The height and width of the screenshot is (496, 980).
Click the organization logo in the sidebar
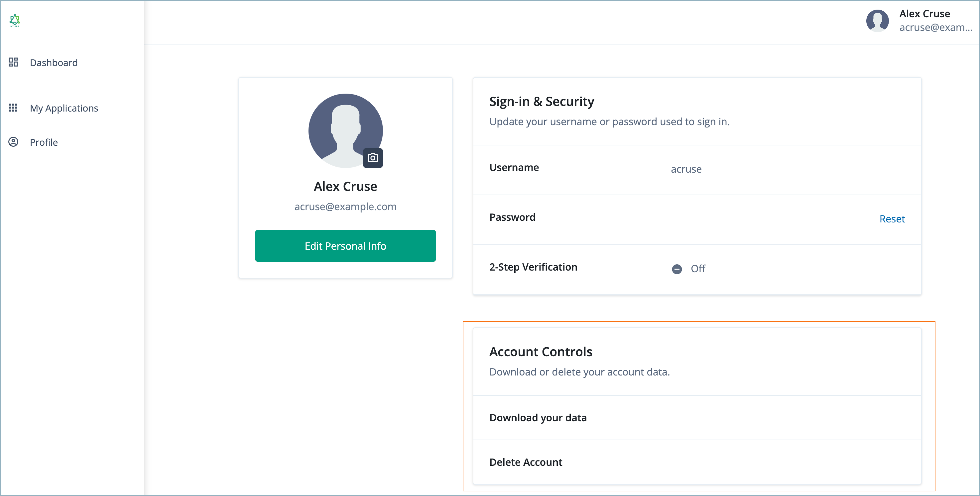coord(14,21)
